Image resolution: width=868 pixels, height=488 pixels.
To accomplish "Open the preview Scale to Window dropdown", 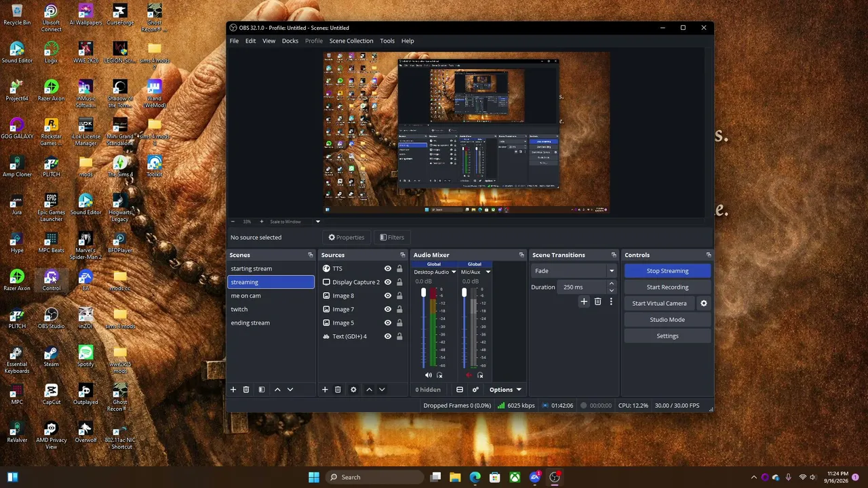I will pos(317,222).
